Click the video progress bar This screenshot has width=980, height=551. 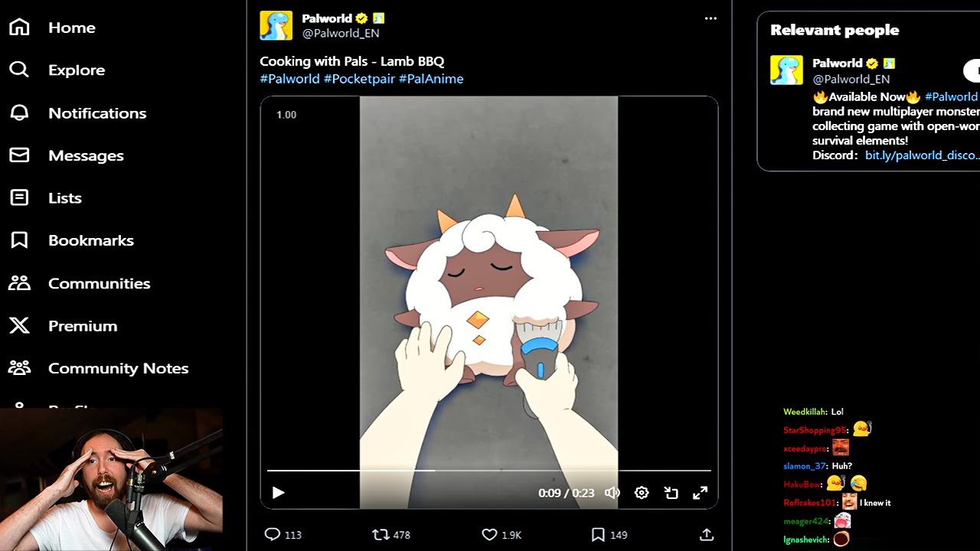point(489,471)
